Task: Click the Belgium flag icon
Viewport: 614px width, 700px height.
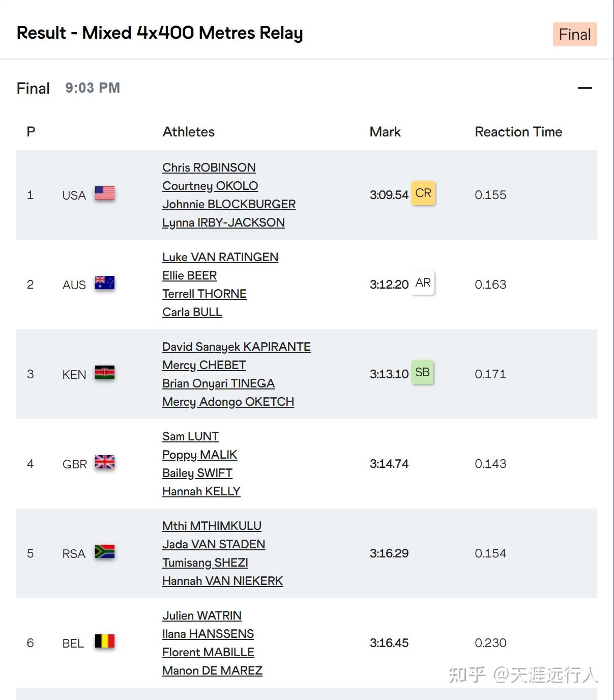Action: click(x=105, y=641)
